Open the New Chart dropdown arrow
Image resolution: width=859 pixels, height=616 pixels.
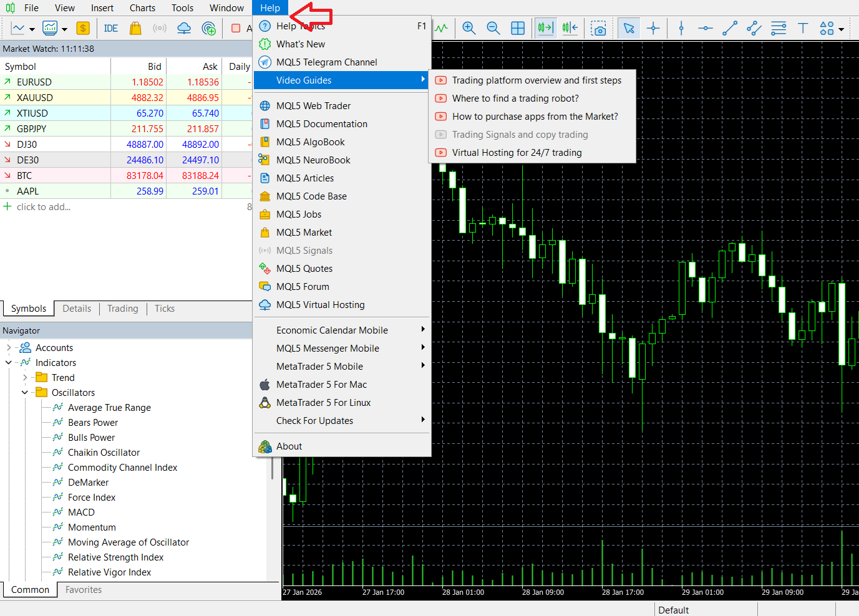(x=32, y=29)
